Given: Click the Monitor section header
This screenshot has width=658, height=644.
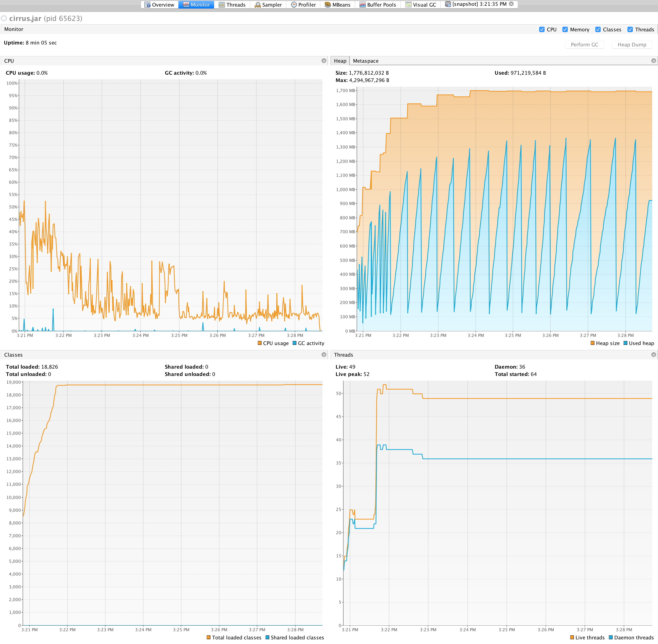Looking at the screenshot, I should tap(14, 29).
